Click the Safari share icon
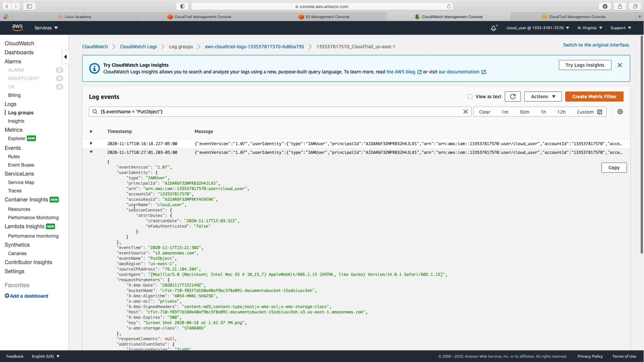This screenshot has width=644, height=362. (x=620, y=6)
